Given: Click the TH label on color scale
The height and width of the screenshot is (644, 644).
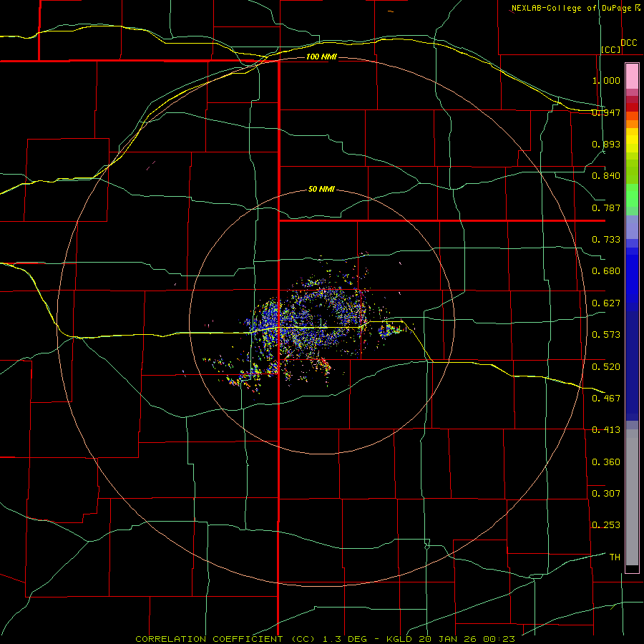Looking at the screenshot, I should pos(615,557).
